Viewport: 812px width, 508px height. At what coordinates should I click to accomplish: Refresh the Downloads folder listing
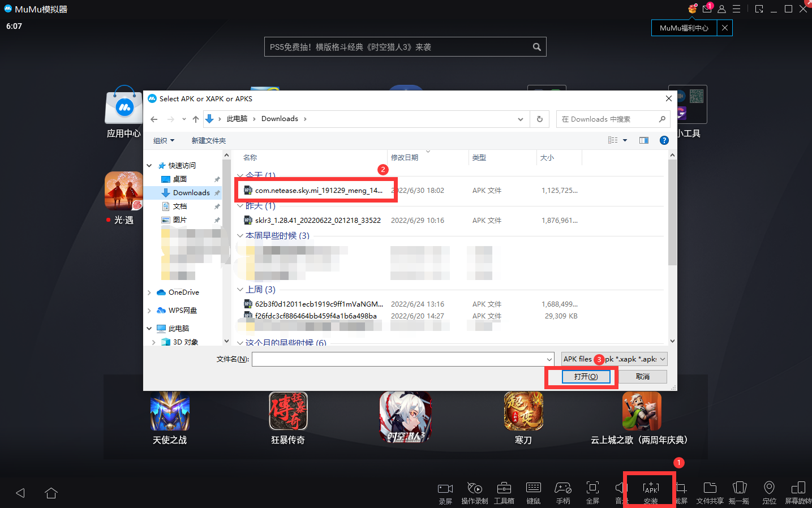click(539, 119)
